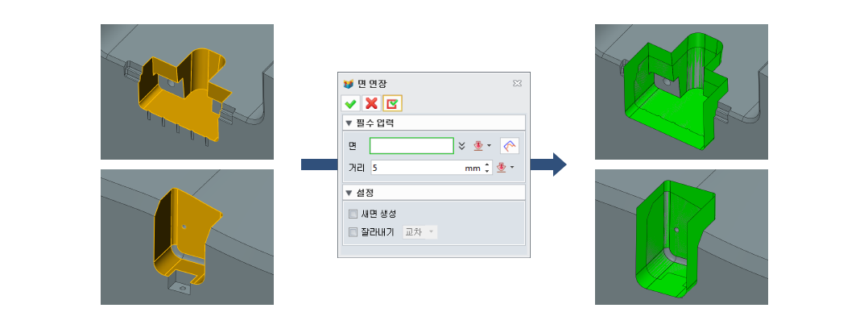Viewport: 868px width, 329px height.
Task: Close the 면 연장 dialog
Action: pyautogui.click(x=517, y=83)
